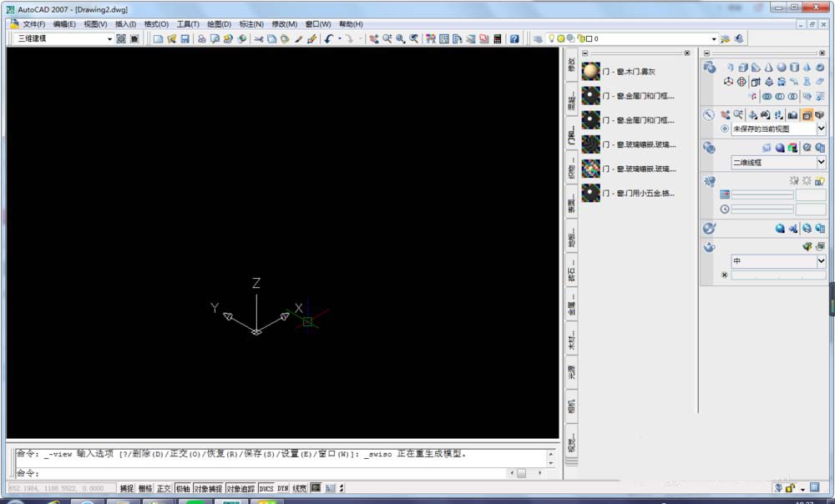Screen dimensions: 835x504
Task: Select the Pyramid solid tool in dashboard
Action: pos(807,68)
